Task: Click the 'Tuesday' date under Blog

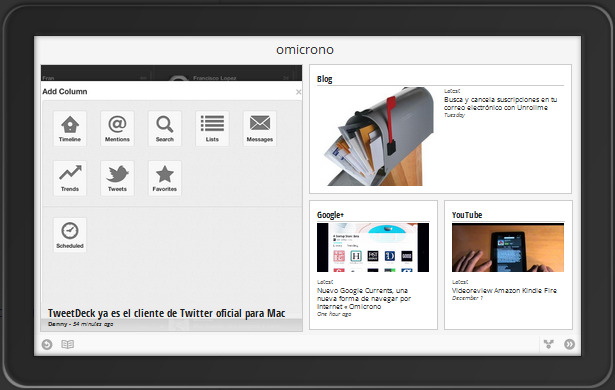Action: coord(454,115)
